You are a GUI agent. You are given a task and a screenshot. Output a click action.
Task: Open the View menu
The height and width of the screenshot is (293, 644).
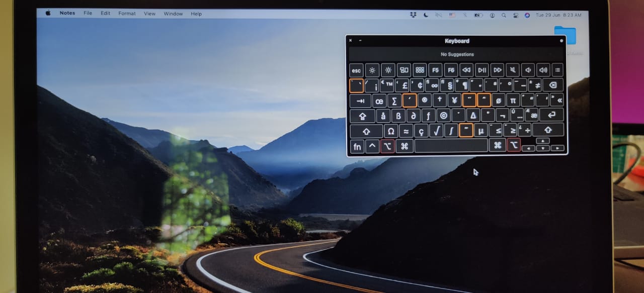click(x=149, y=14)
